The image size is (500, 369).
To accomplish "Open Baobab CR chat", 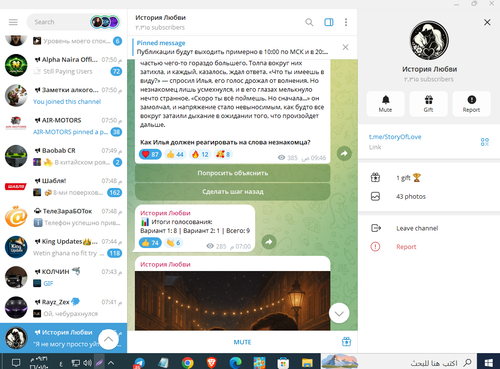I will click(63, 156).
